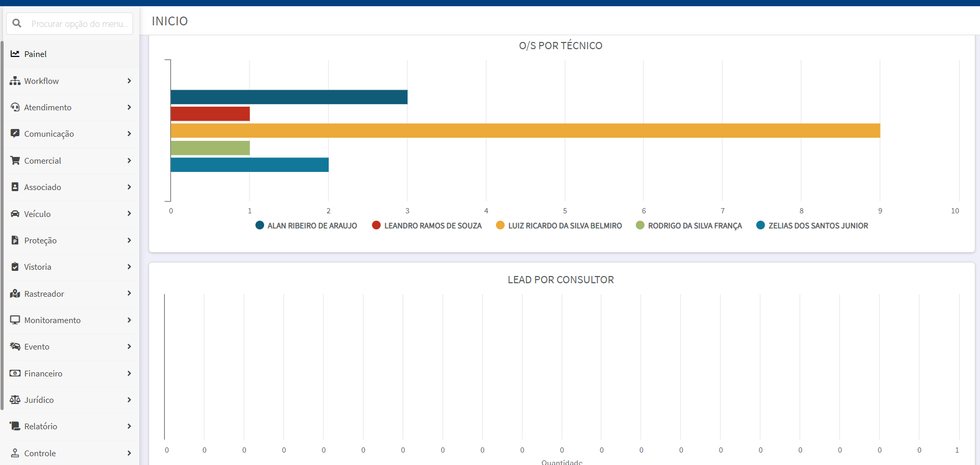Expand the Monitoramento submenu chevron
980x465 pixels.
point(129,320)
